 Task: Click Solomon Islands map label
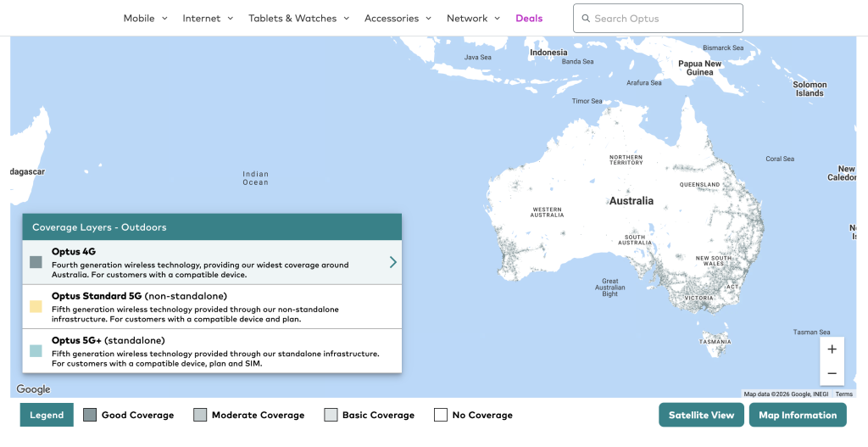click(810, 88)
